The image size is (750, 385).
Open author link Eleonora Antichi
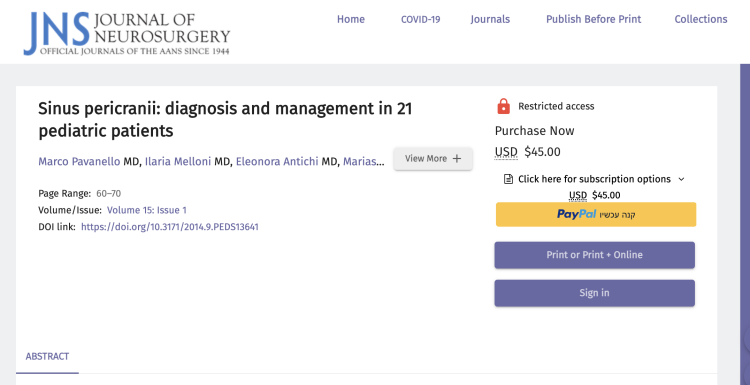(277, 162)
